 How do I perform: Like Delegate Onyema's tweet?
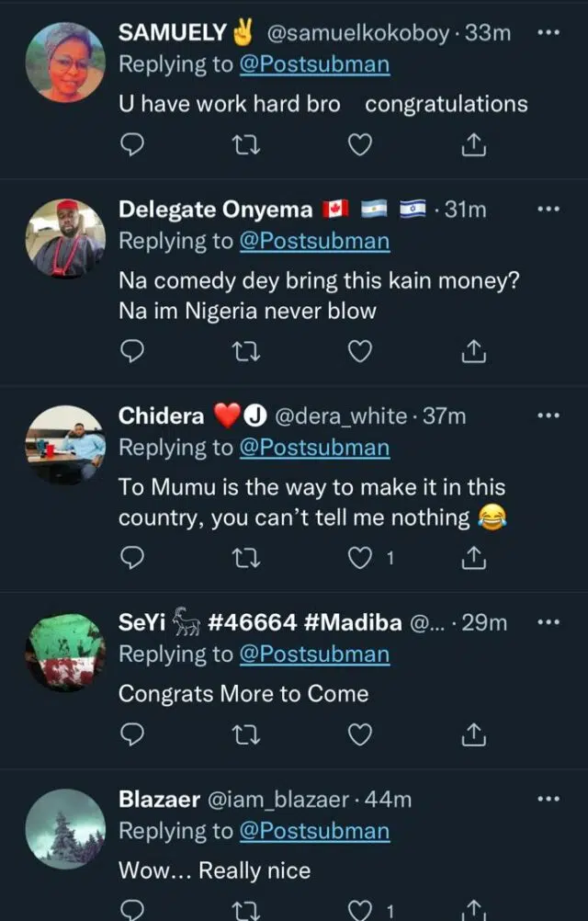pos(362,351)
